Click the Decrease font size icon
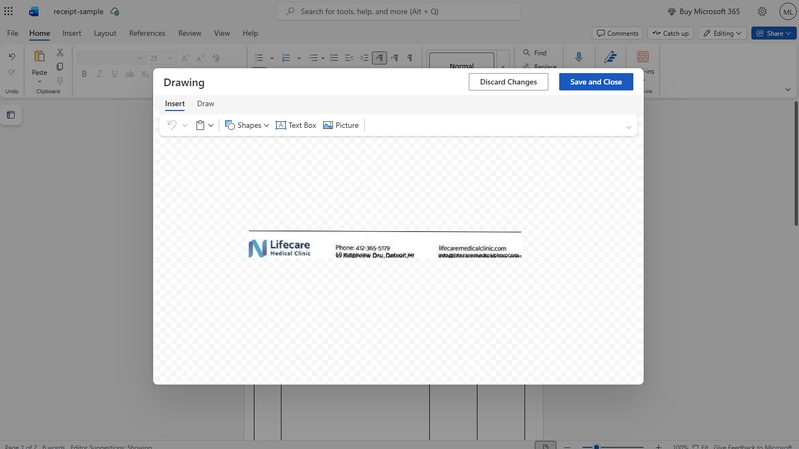Image resolution: width=799 pixels, height=449 pixels. pyautogui.click(x=201, y=58)
